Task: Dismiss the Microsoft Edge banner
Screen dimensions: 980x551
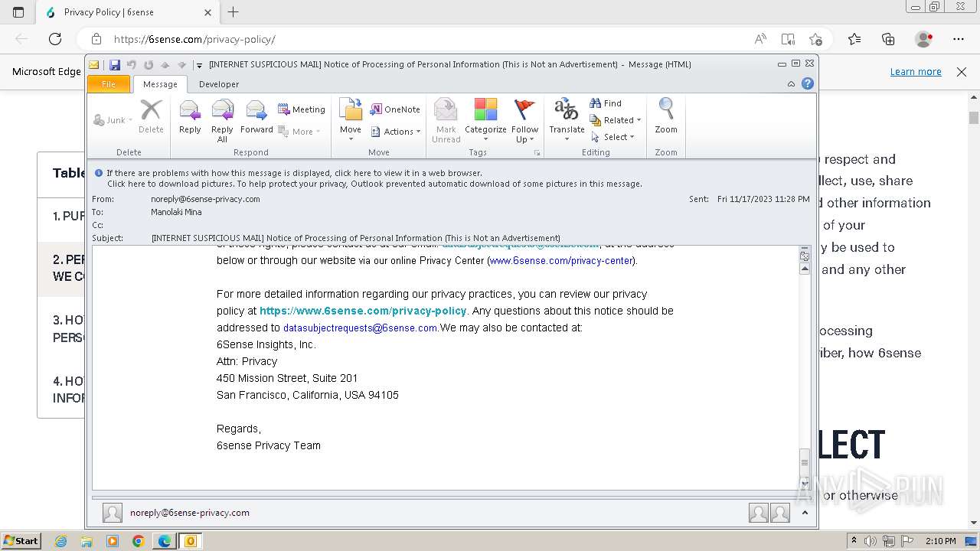Action: click(x=962, y=71)
